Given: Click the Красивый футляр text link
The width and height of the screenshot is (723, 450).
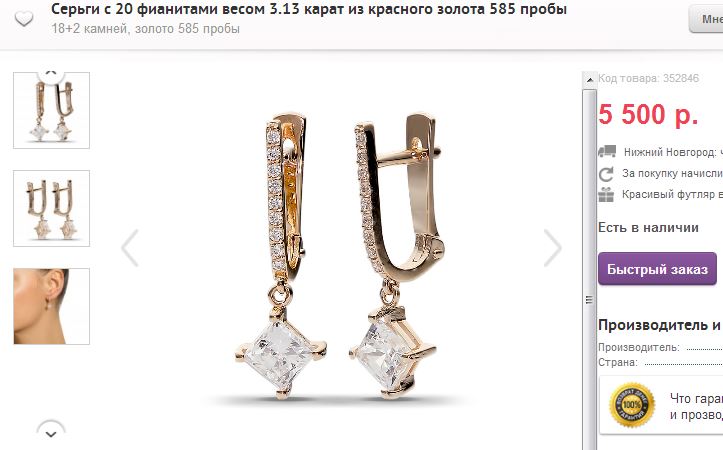Looking at the screenshot, I should pos(672,194).
